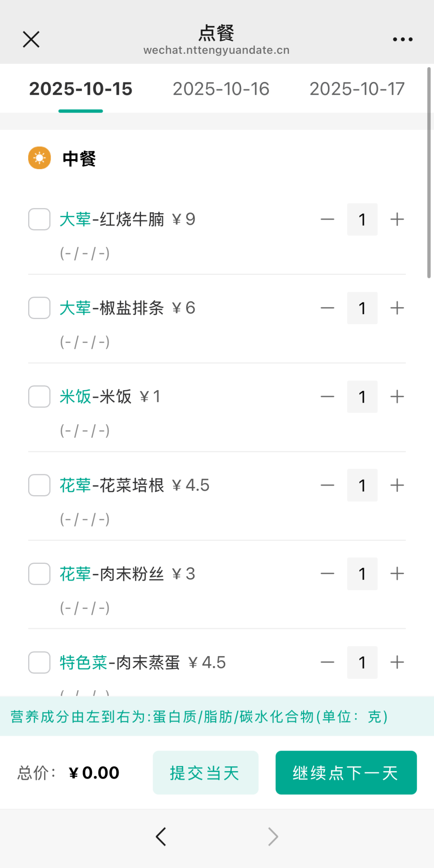Tap minus icon for 花菜培根
Screen dimensions: 434x868
(x=328, y=485)
